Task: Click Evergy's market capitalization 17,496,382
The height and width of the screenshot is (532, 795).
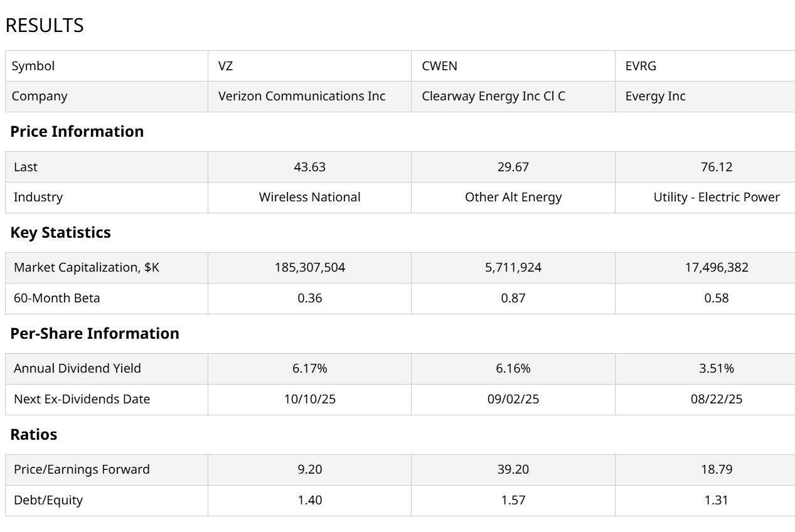Action: click(716, 268)
